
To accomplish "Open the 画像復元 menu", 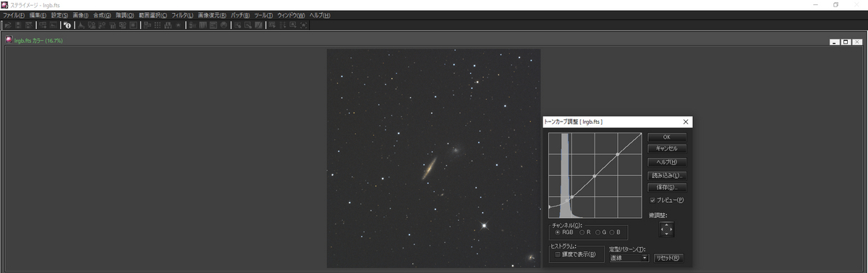I will [x=213, y=15].
